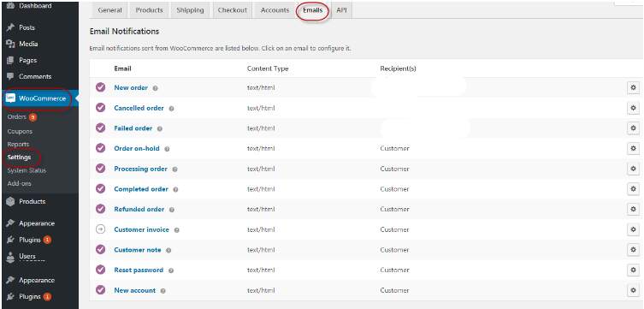Open settings gear for Cancelled order email
Image resolution: width=644 pixels, height=309 pixels.
(633, 108)
